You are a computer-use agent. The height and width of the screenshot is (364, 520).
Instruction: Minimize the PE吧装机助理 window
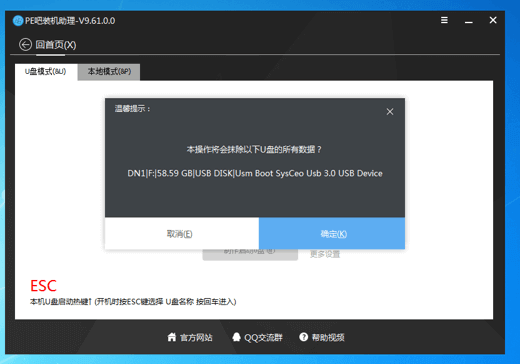tap(469, 21)
